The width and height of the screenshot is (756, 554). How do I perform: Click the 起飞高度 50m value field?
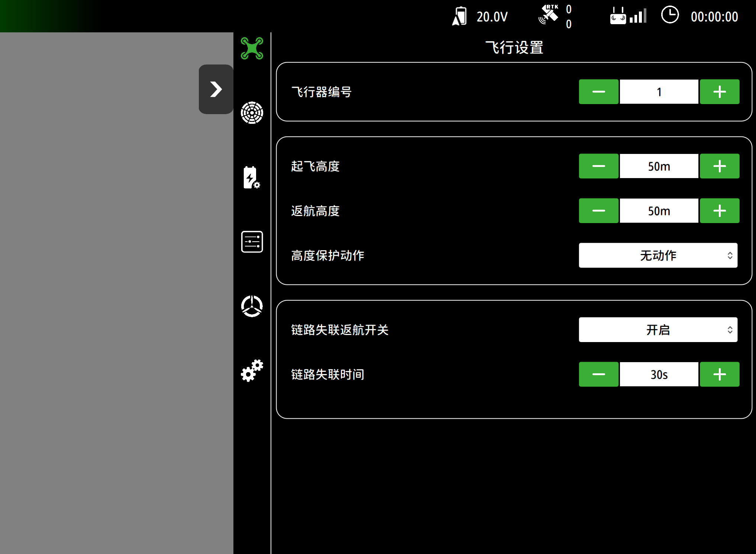coord(659,166)
